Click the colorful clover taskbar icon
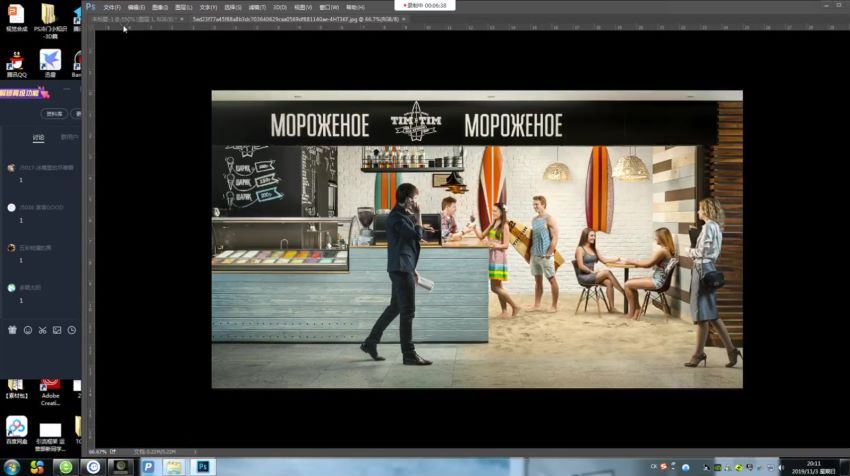Screen dimensions: 850x476 [x=37, y=467]
